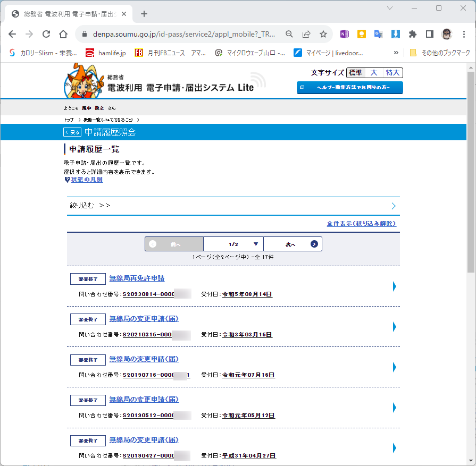Click the zoom magnifier icon in address bar

point(289,35)
